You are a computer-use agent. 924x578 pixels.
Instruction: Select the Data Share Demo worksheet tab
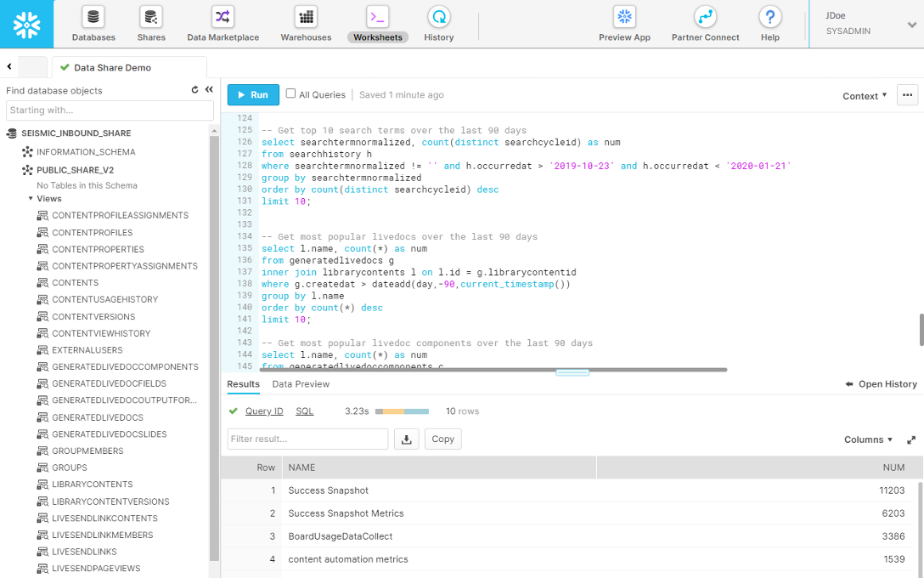[112, 68]
